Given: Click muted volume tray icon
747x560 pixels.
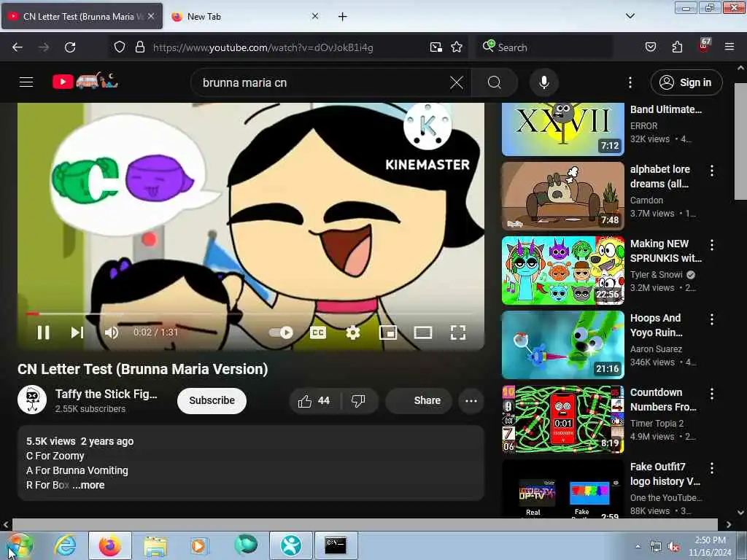Looking at the screenshot, I should tap(673, 547).
